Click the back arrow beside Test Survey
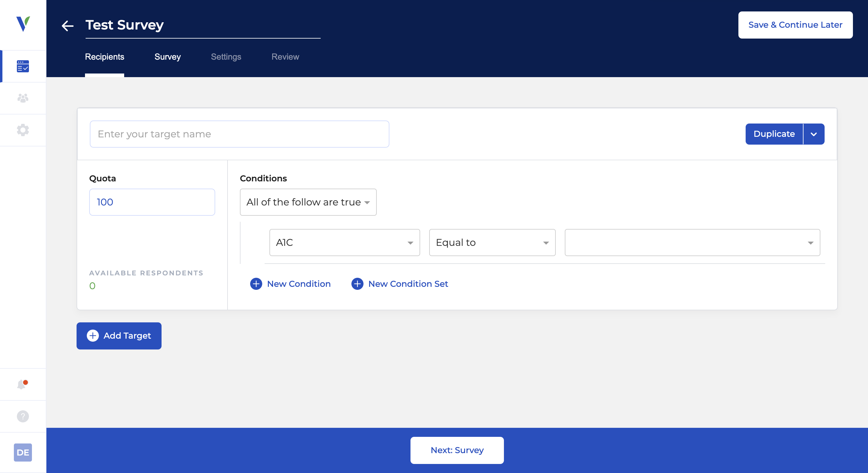This screenshot has height=473, width=868. tap(68, 26)
